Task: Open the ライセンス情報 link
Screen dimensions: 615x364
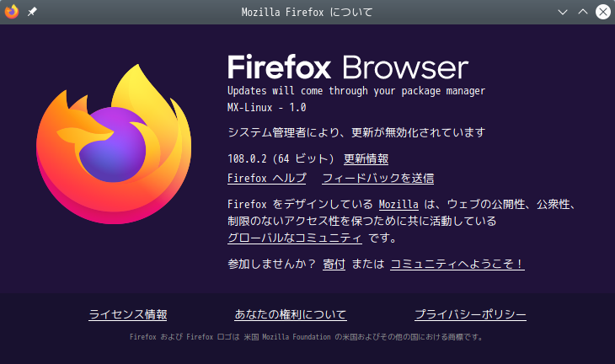Action: click(128, 314)
